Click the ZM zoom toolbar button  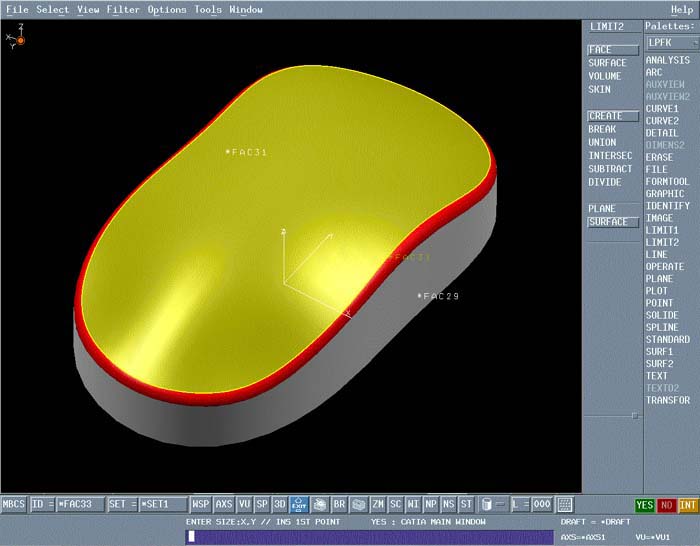(x=378, y=505)
